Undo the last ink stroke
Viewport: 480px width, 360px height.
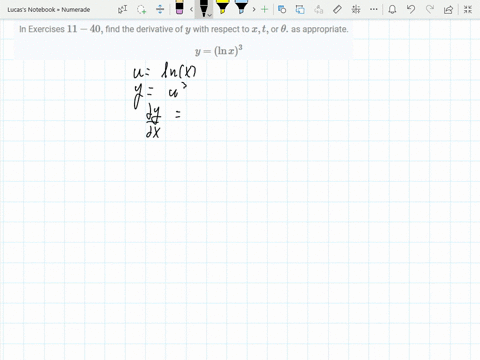(x=411, y=9)
